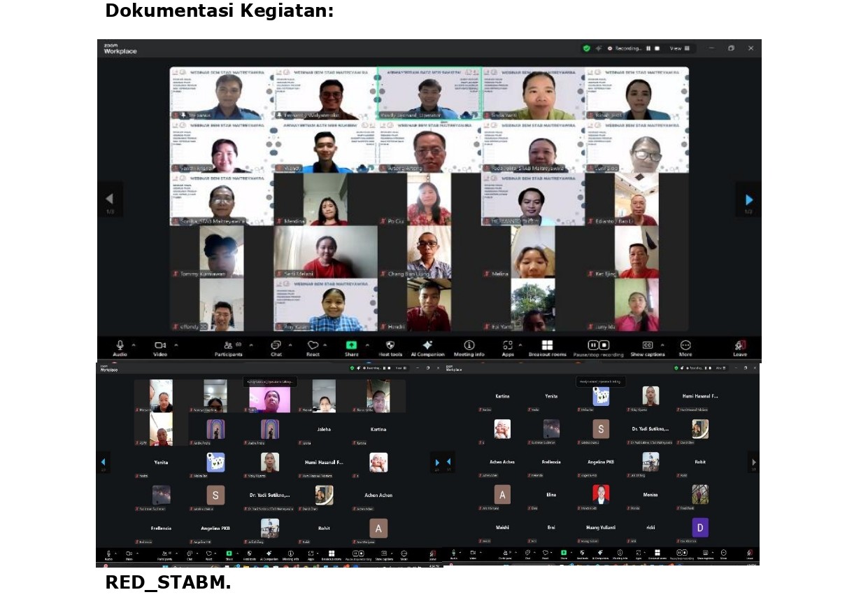Open the More options menu

(x=685, y=346)
